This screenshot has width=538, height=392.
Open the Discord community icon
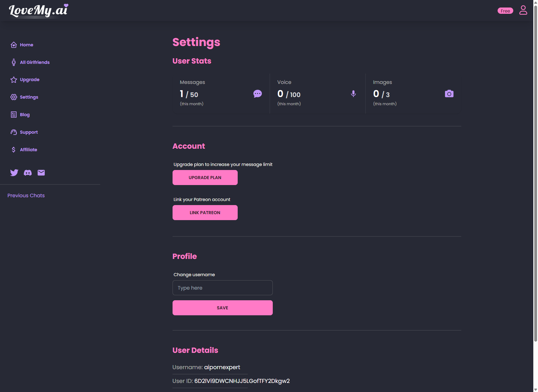(x=28, y=173)
